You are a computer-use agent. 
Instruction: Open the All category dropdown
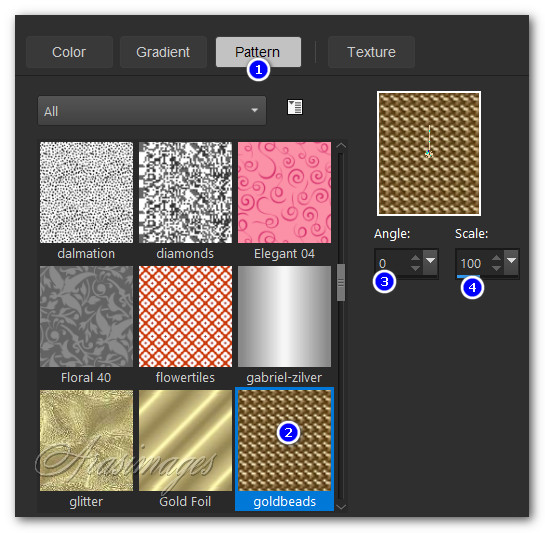point(152,111)
